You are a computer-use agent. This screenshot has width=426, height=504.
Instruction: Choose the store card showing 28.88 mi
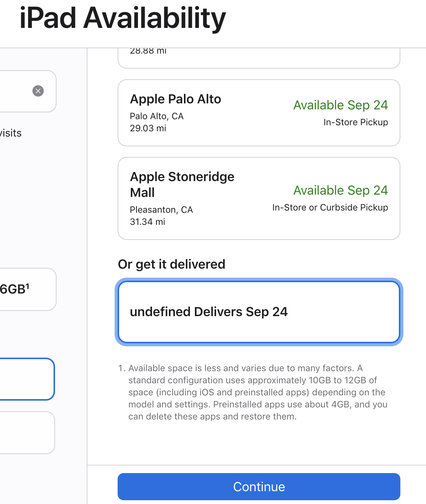(259, 58)
